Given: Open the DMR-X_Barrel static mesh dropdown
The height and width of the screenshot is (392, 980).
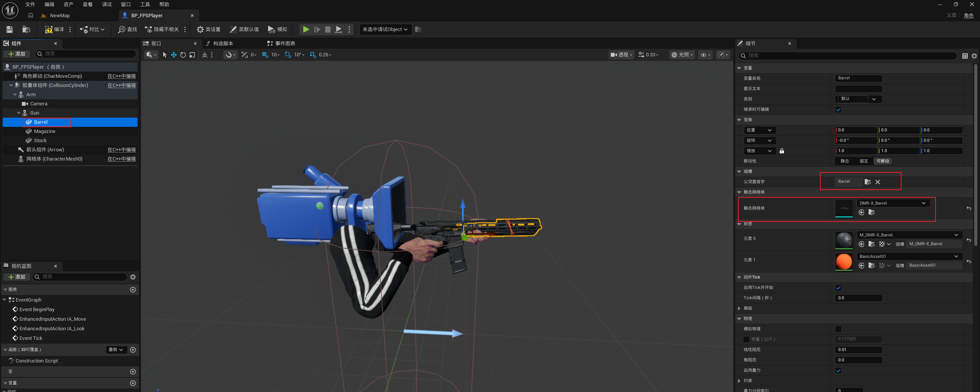Looking at the screenshot, I should point(893,203).
